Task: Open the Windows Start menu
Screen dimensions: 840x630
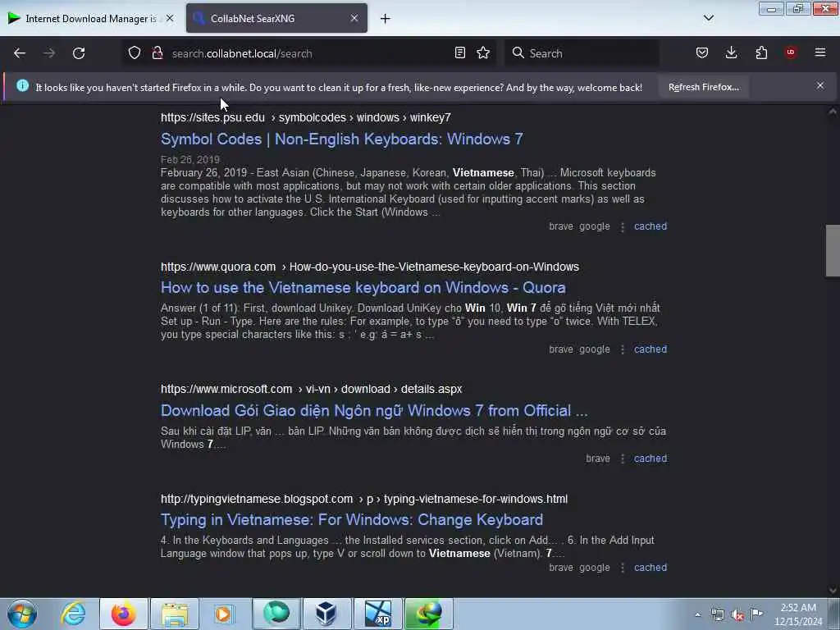Action: [x=22, y=614]
